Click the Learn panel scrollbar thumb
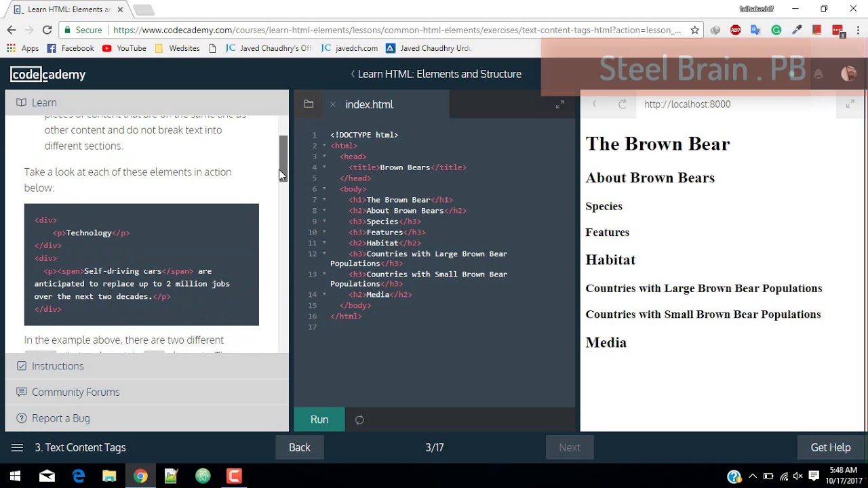The image size is (868, 488). 283,158
